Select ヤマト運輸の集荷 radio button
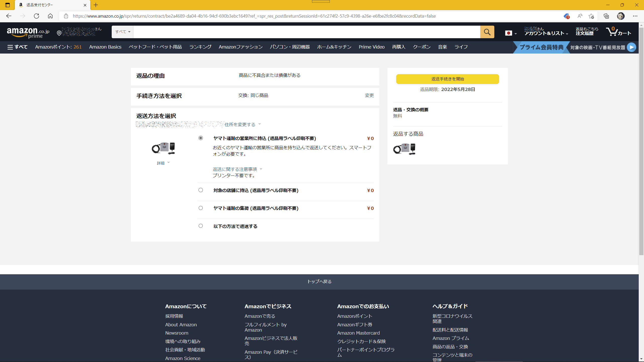The image size is (644, 362). (200, 208)
